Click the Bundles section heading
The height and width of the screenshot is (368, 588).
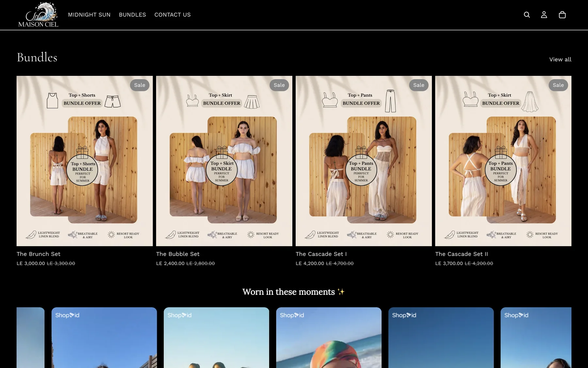pyautogui.click(x=37, y=57)
